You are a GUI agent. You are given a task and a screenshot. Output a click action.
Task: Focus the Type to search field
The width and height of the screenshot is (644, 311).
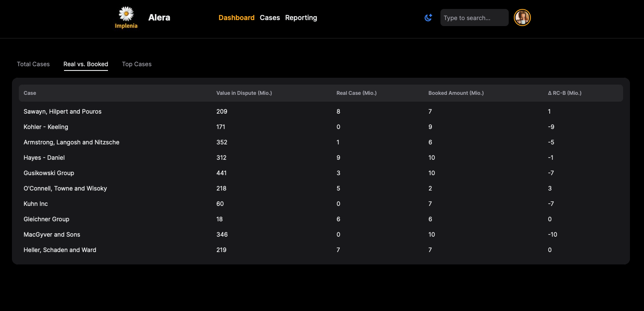(x=474, y=18)
